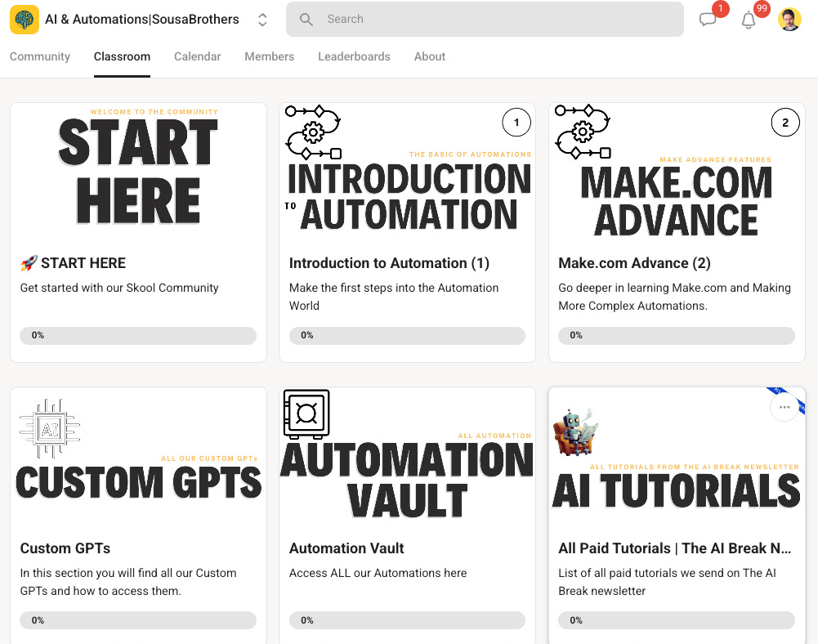Click the AI & Automations|SousaBrothers group name
818x644 pixels.
(x=142, y=20)
